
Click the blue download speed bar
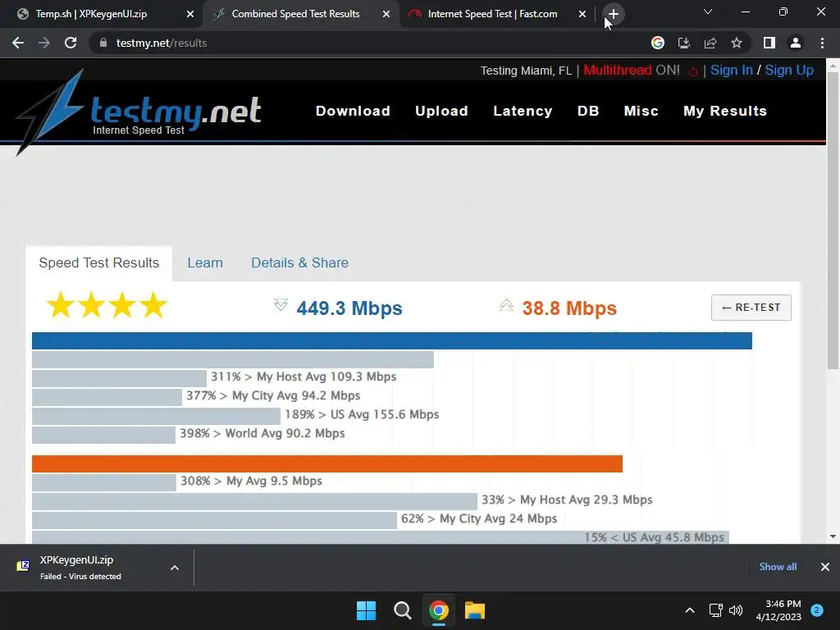tap(392, 340)
